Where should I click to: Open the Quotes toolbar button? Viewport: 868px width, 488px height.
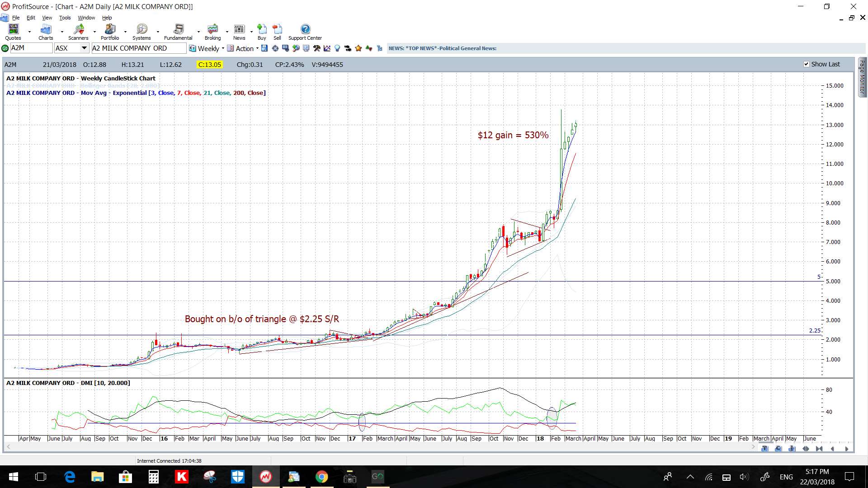pyautogui.click(x=14, y=32)
